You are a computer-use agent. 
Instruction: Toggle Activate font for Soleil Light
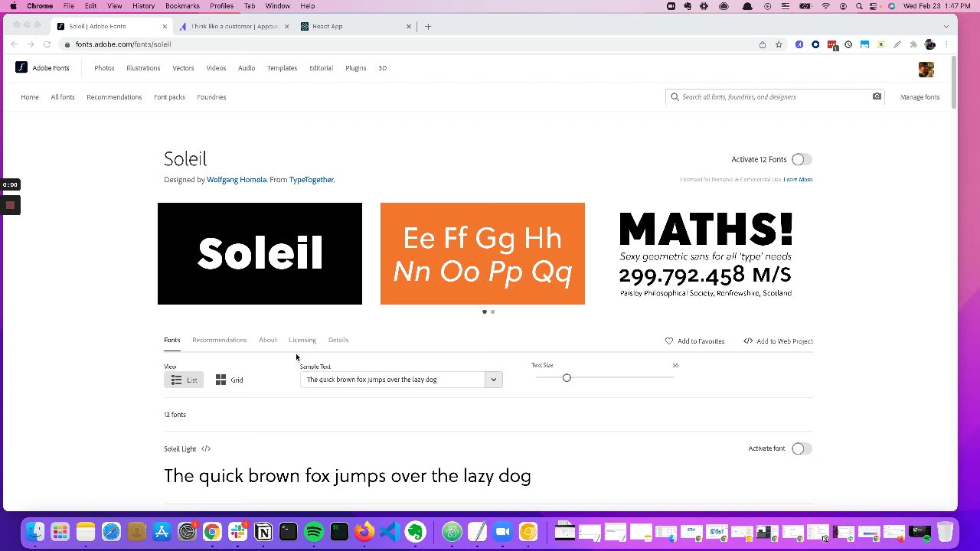point(802,448)
